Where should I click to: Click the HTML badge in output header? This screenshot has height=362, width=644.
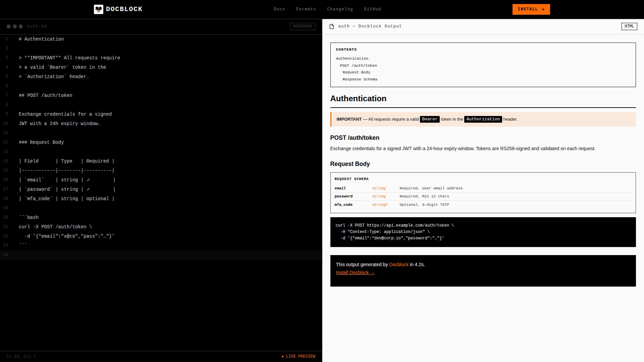tap(629, 26)
